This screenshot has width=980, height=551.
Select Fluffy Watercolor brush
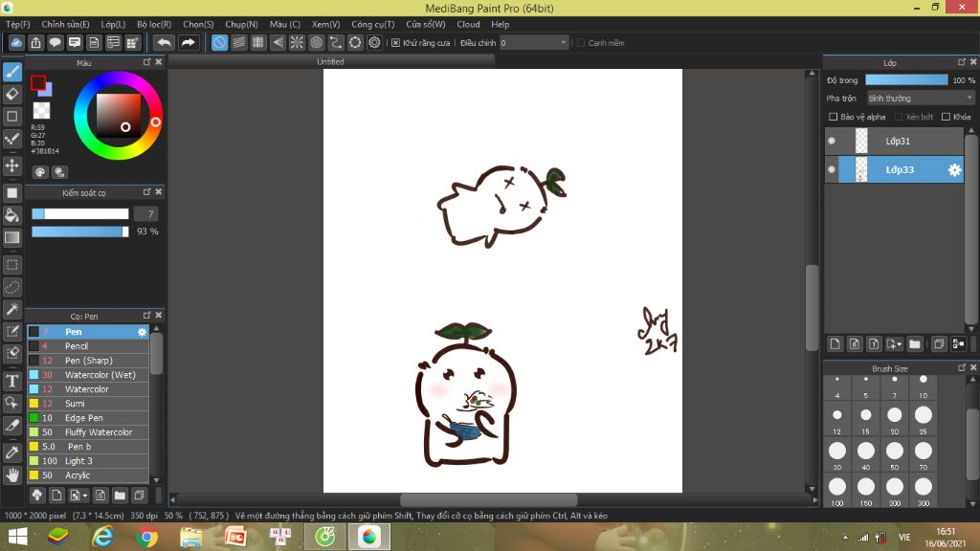click(88, 432)
